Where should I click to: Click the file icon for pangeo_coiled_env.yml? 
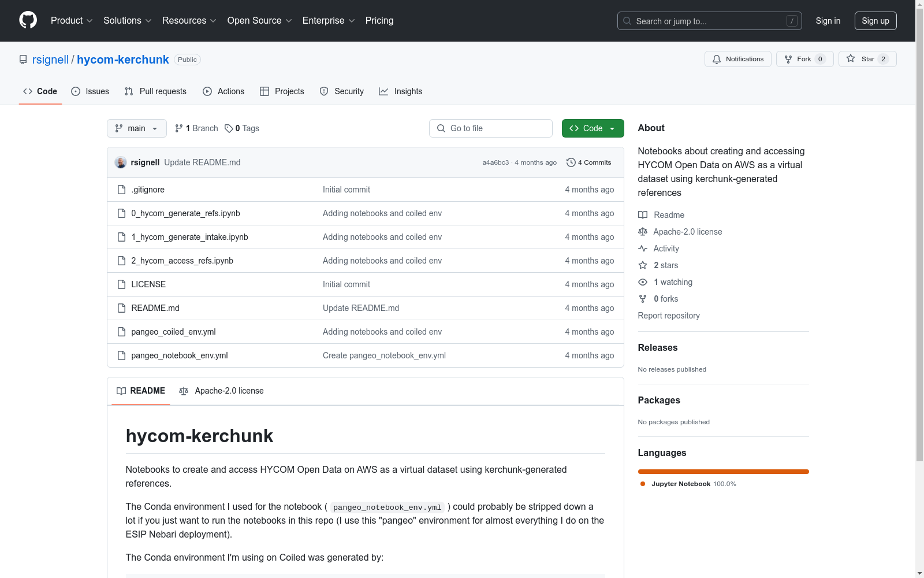[x=121, y=332]
